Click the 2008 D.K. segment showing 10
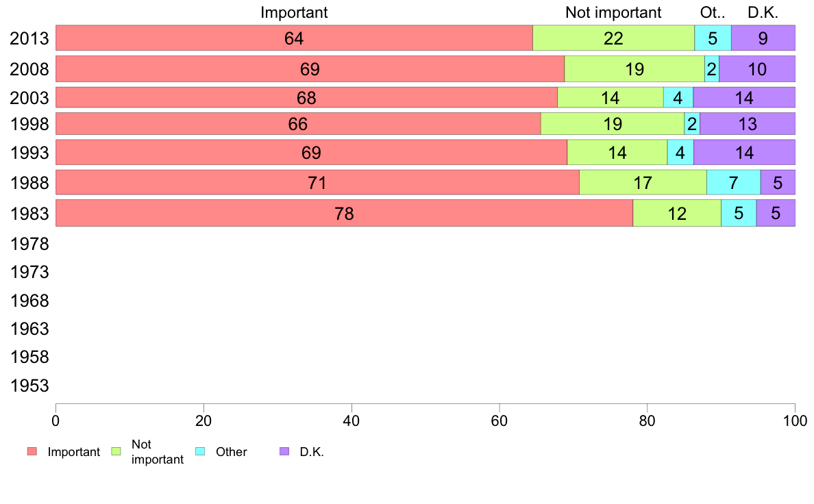The height and width of the screenshot is (504, 814). 756,69
